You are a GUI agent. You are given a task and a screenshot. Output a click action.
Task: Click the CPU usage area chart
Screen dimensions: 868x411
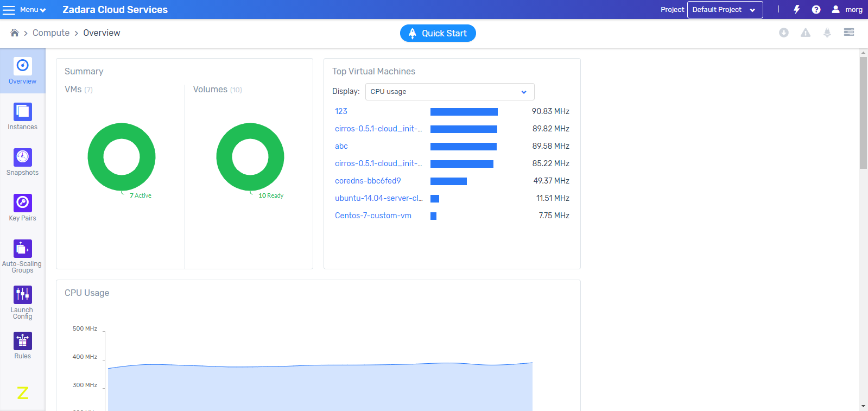pos(320,387)
